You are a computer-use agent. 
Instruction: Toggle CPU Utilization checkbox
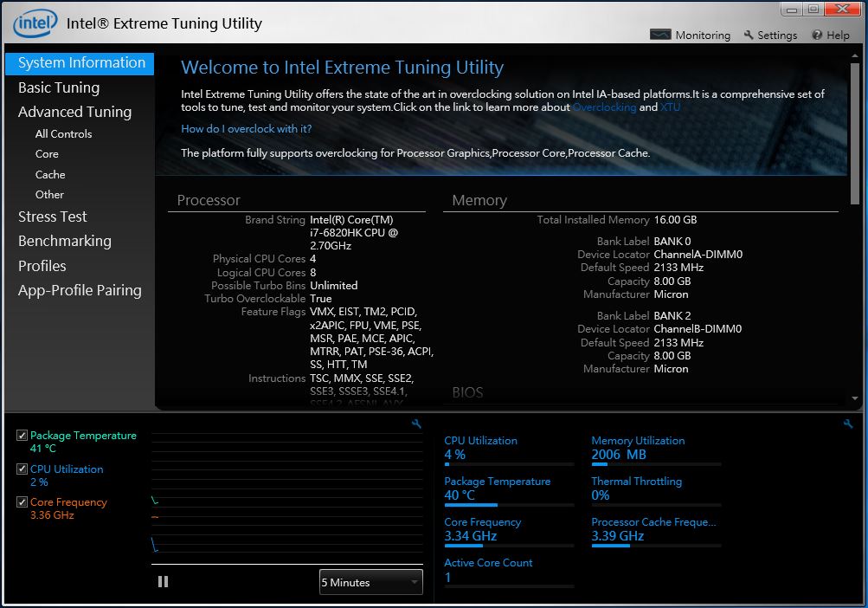(22, 469)
